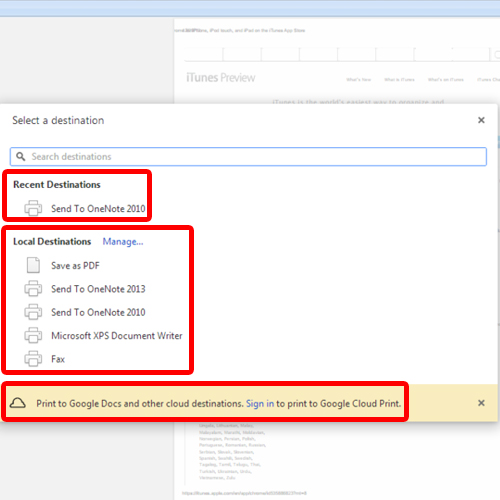Screen dimensions: 500x500
Task: Click the Recent Destinations heading
Action: tap(57, 185)
